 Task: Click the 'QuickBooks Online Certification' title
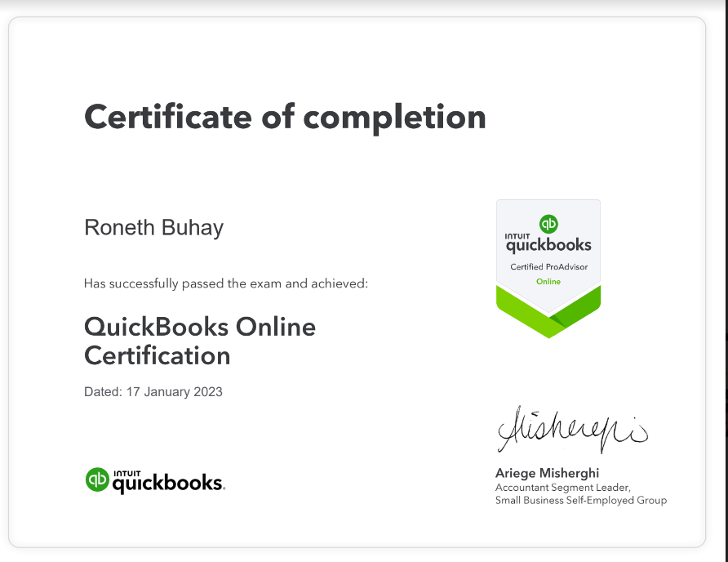200,341
